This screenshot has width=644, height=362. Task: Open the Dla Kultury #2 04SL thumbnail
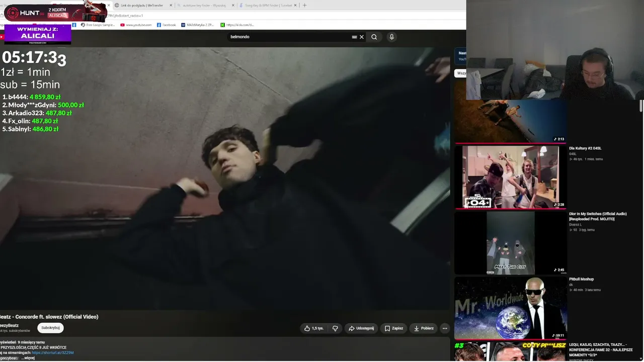(510, 177)
